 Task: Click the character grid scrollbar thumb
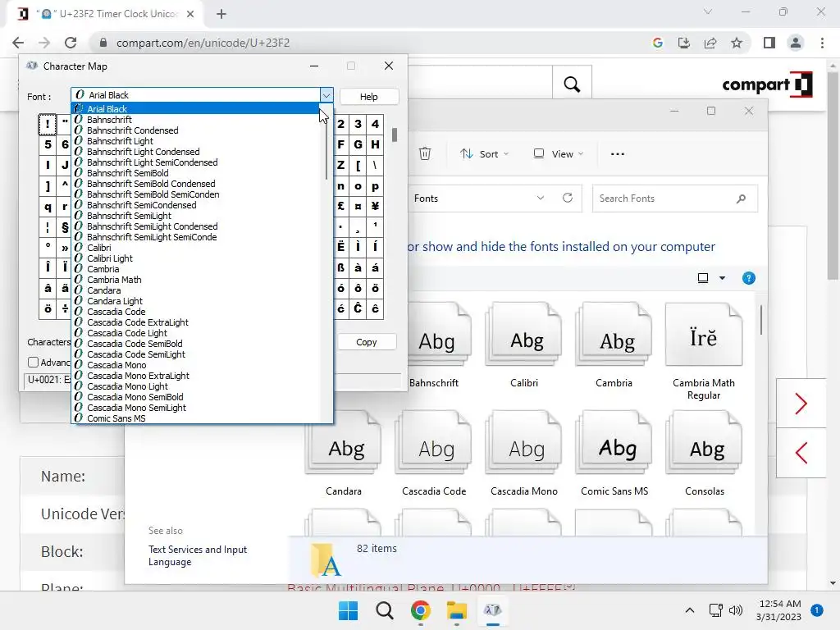[x=395, y=135]
